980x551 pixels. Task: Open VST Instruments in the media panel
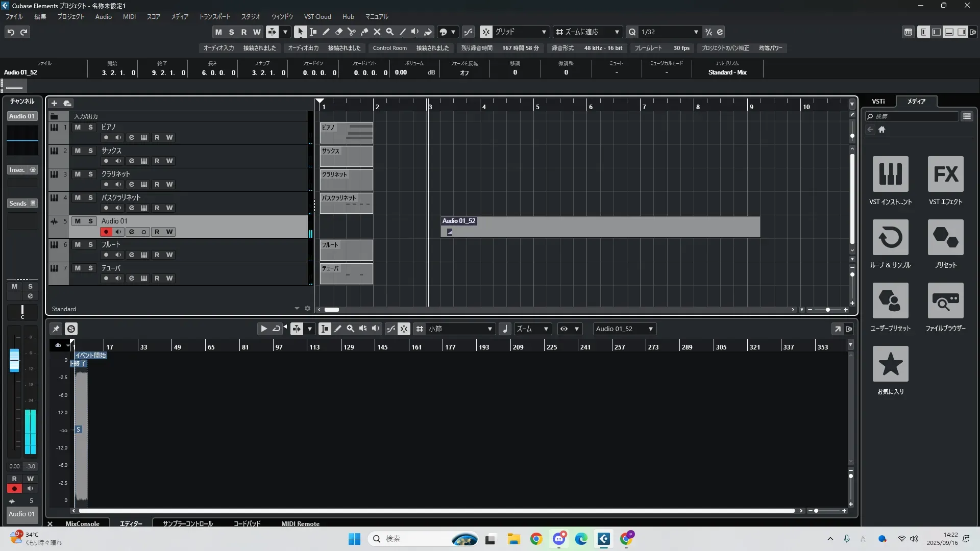click(890, 174)
